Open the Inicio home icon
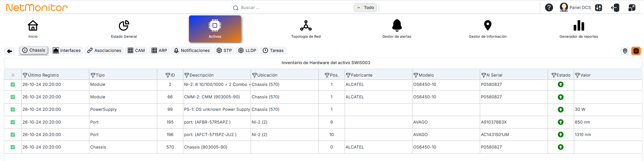This screenshot has height=161, width=644. [x=33, y=26]
